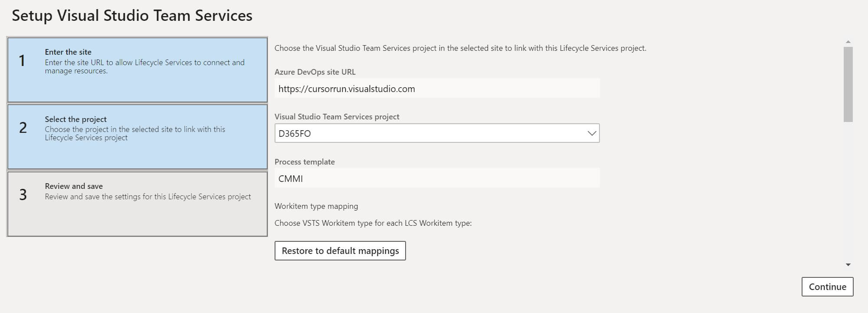Click the step number 3
The image size is (868, 313).
pyautogui.click(x=23, y=195)
